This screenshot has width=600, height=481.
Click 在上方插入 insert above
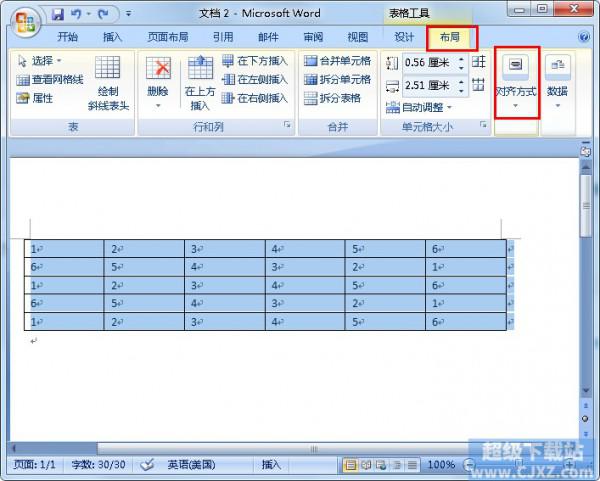click(x=200, y=83)
